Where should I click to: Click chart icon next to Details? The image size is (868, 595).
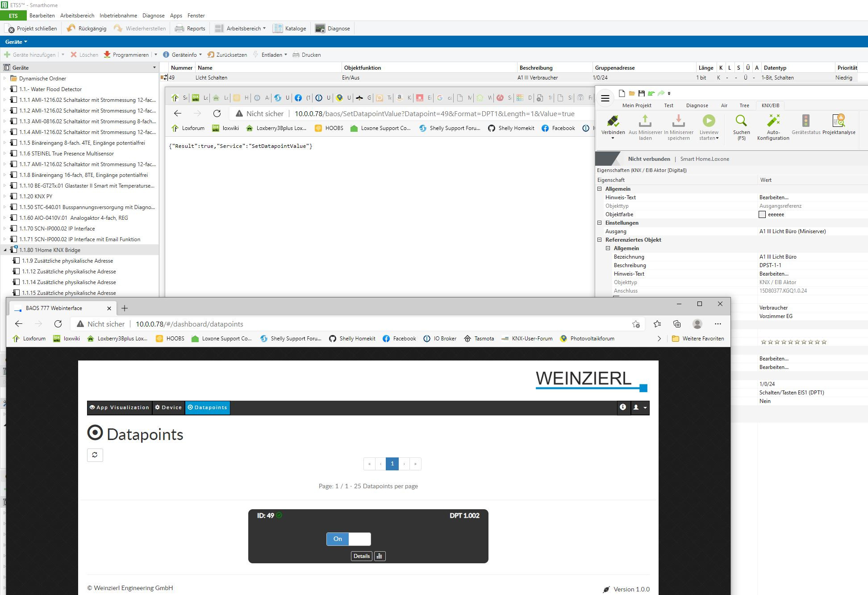point(380,556)
